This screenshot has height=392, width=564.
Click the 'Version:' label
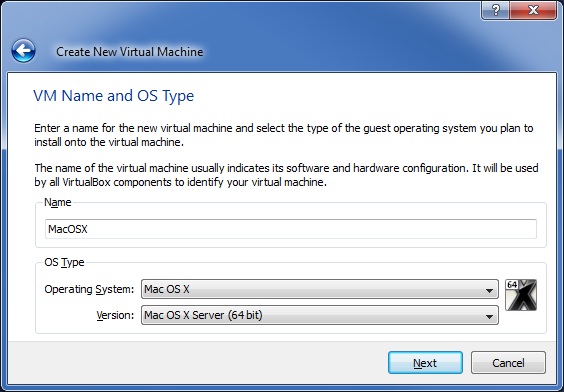click(115, 315)
